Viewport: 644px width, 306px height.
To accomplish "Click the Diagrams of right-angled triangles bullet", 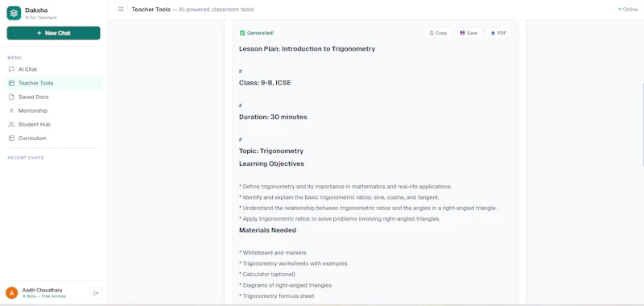I will tap(286, 285).
